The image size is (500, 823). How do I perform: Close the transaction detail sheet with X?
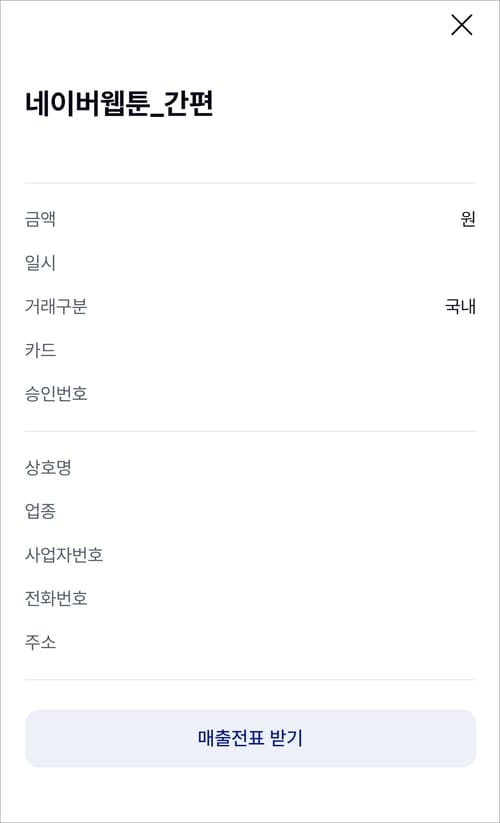(x=462, y=25)
